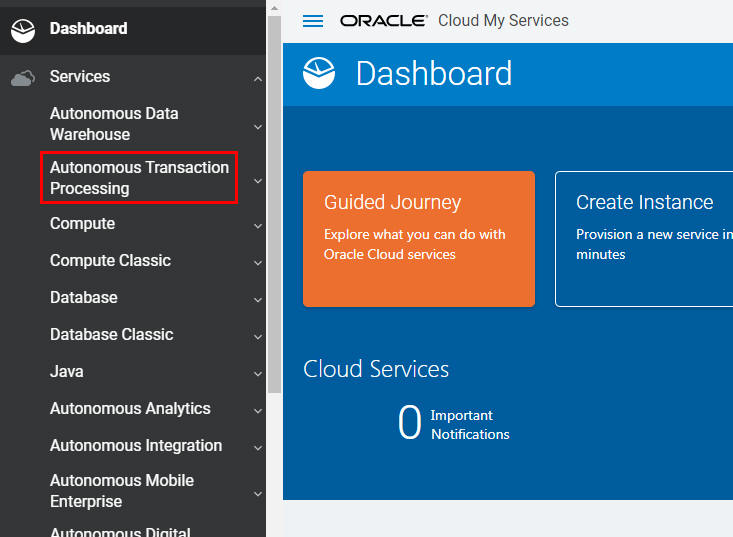
Task: Open Autonomous Integration service
Action: coord(136,446)
